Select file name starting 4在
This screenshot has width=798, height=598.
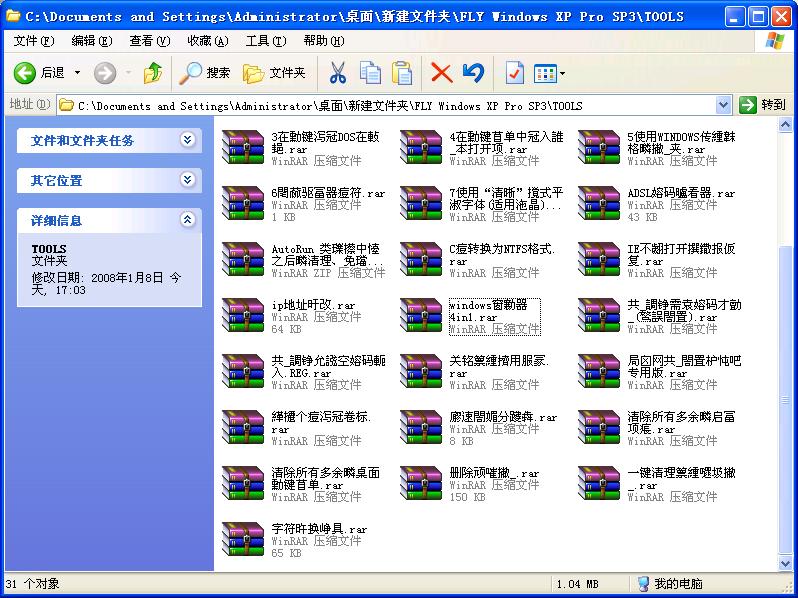(506, 143)
